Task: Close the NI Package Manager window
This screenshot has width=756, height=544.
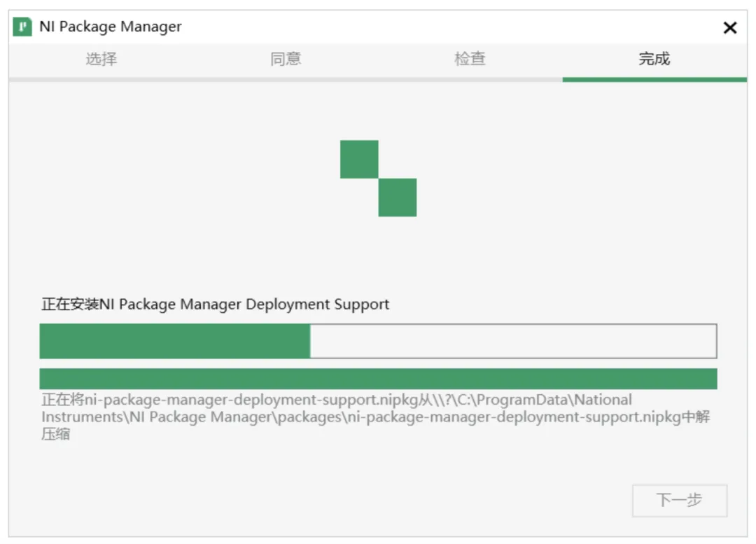Action: pos(730,28)
